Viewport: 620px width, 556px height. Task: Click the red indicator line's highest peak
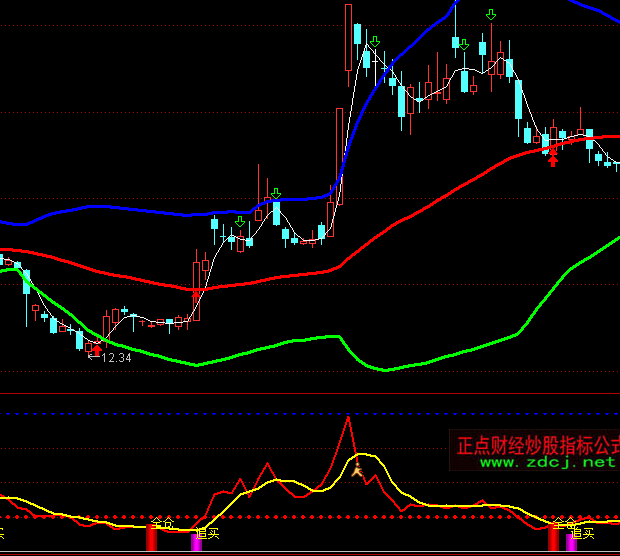click(x=348, y=418)
